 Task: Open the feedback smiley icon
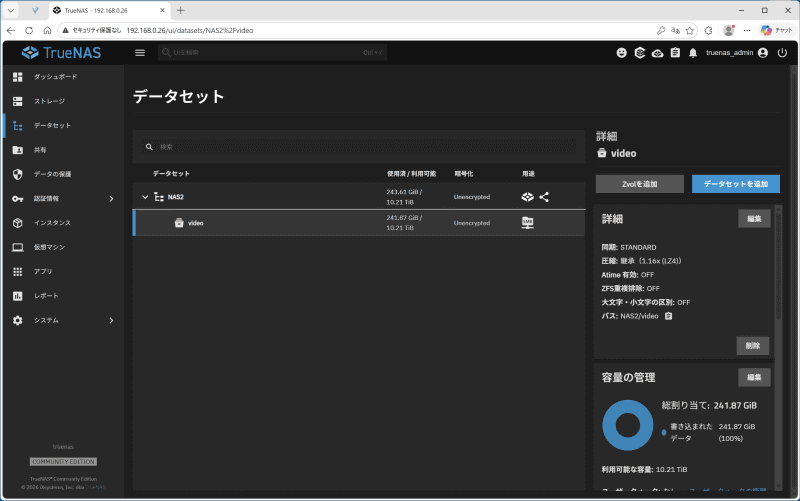[621, 53]
